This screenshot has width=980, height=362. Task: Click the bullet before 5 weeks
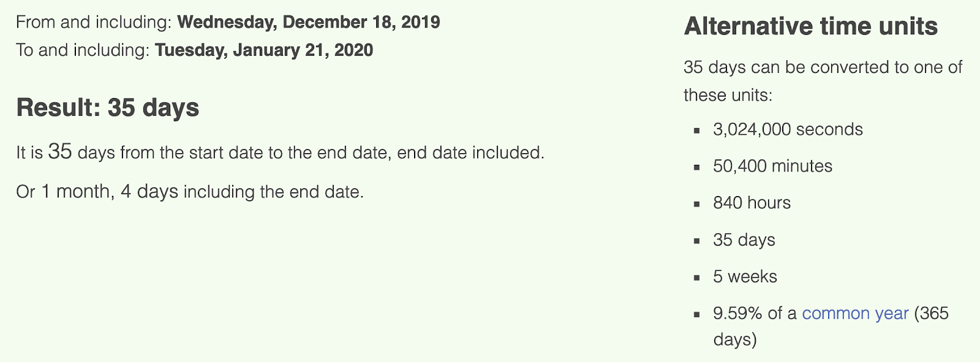[x=696, y=277]
